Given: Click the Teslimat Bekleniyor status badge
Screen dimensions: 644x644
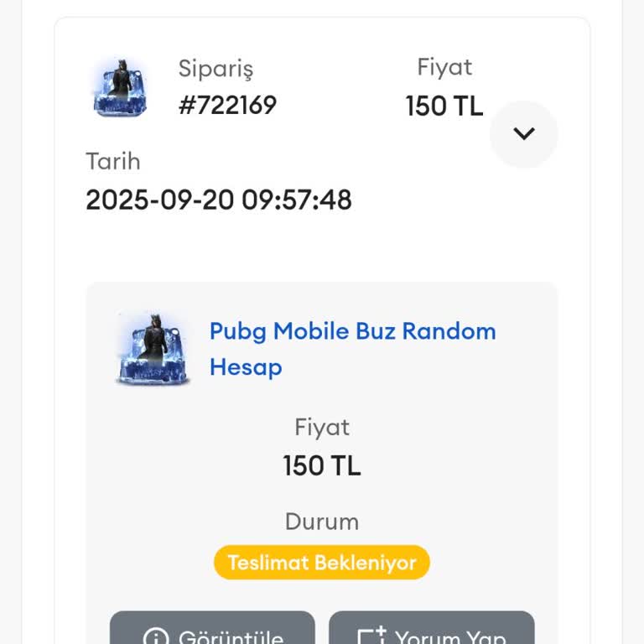Looking at the screenshot, I should 321,563.
